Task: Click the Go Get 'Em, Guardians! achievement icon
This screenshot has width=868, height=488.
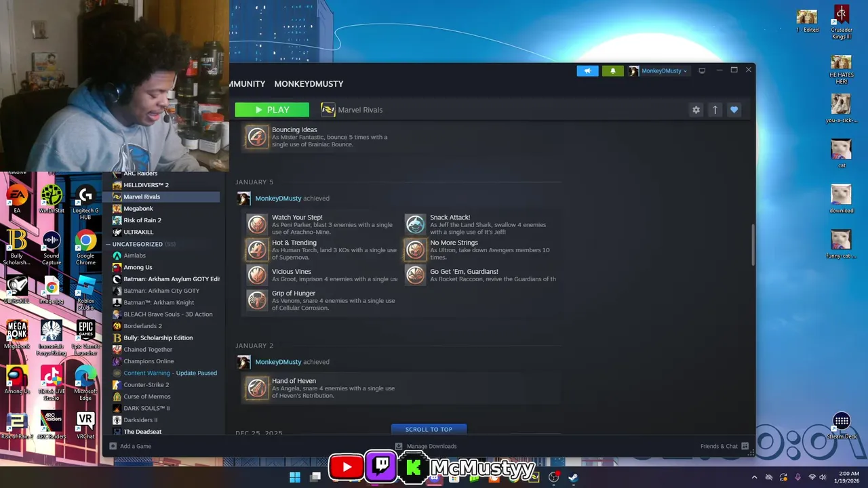Action: click(415, 274)
